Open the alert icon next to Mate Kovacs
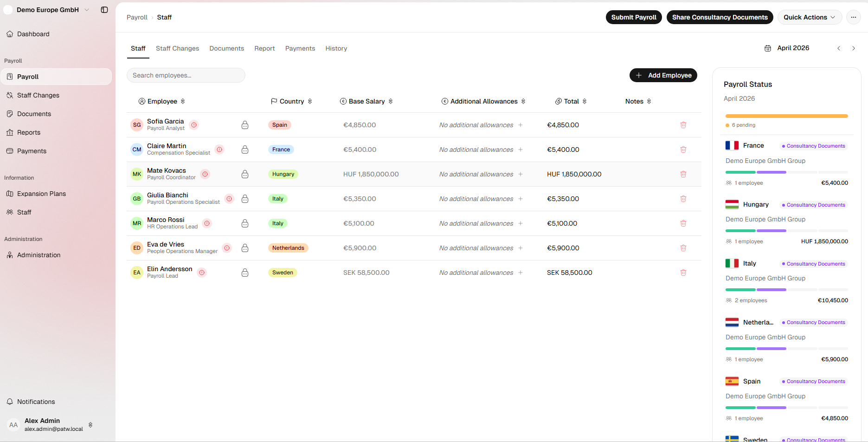 click(205, 174)
